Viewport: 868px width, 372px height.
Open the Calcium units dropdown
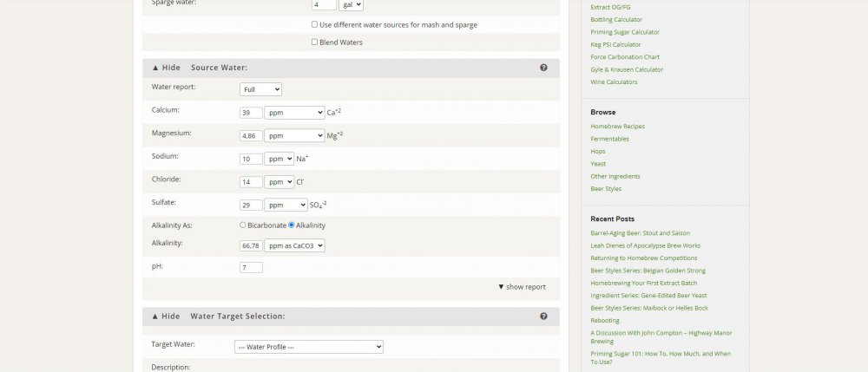pos(294,113)
